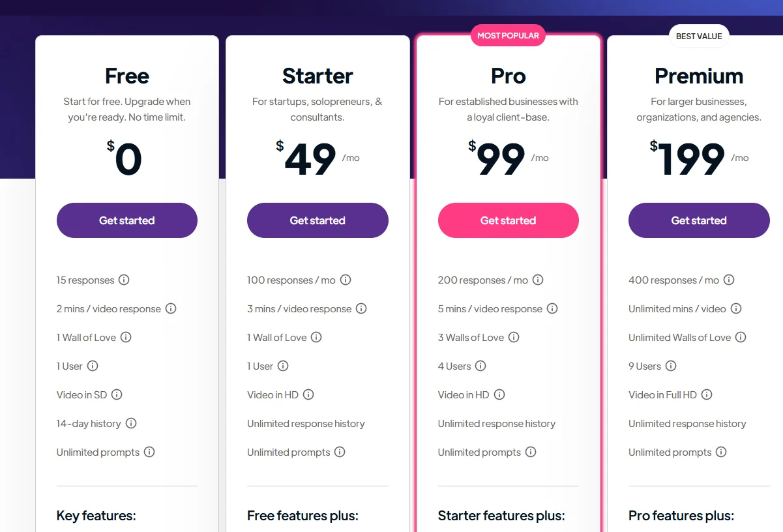This screenshot has width=783, height=532.
Task: Open info for Starter's "100 responses / mo"
Action: click(346, 280)
